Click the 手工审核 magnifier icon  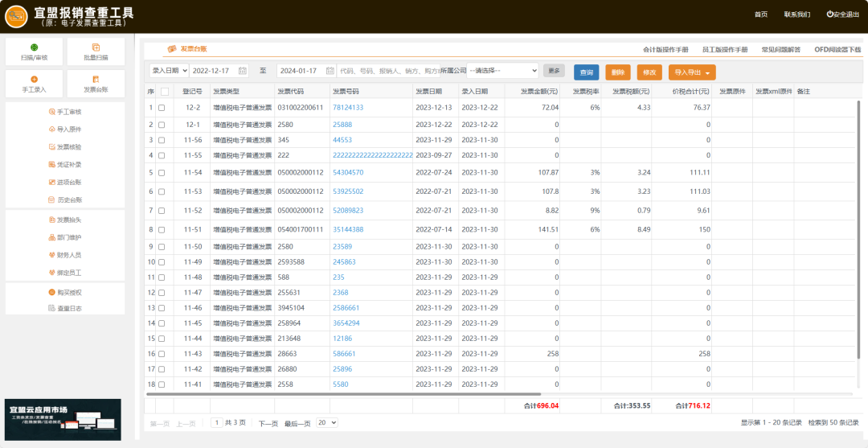click(x=52, y=112)
